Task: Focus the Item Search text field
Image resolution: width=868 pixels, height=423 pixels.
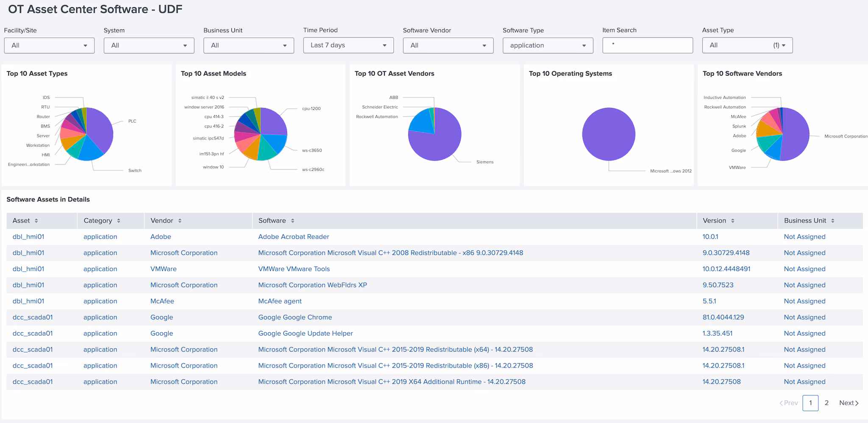Action: [647, 45]
